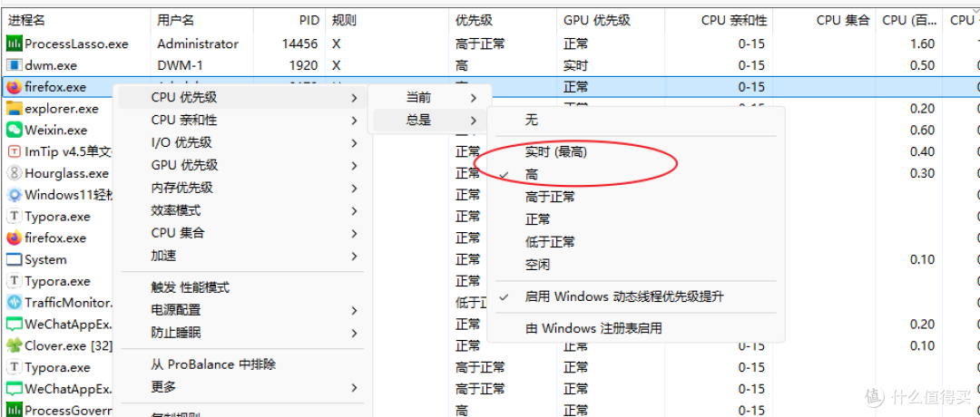Expand 电源配置 submenu arrow

coord(355,310)
